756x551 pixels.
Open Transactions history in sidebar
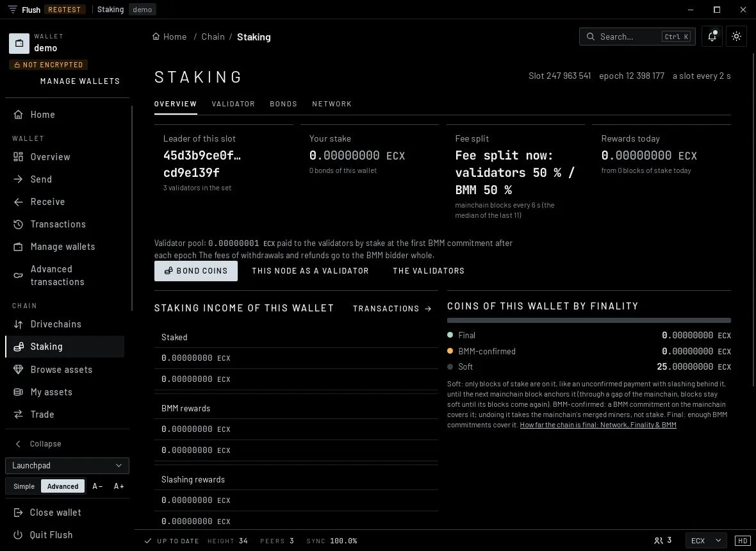click(x=65, y=224)
